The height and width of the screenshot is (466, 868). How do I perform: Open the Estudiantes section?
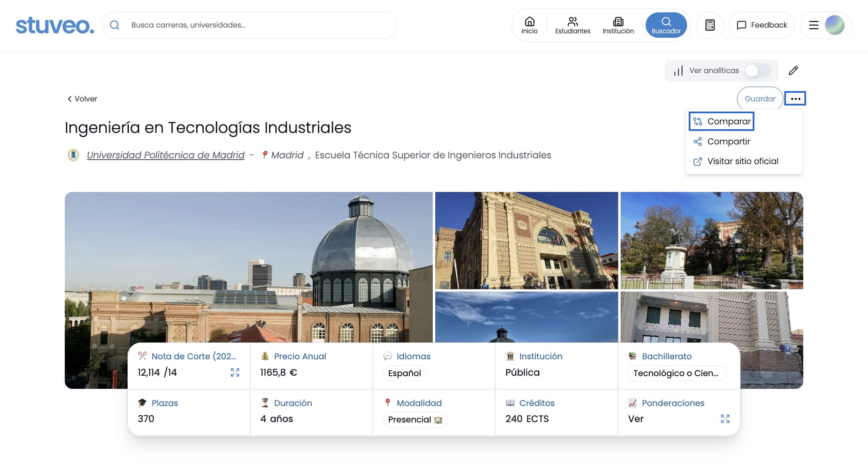572,25
